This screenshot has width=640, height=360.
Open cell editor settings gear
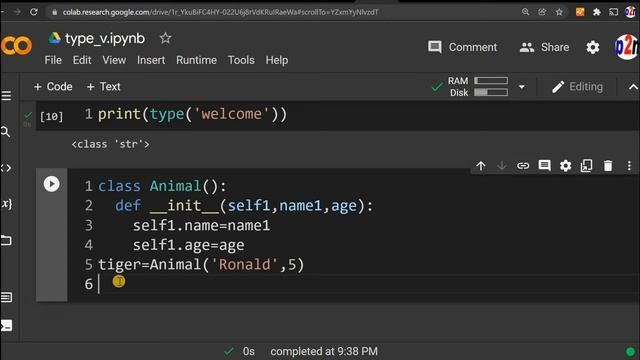565,166
